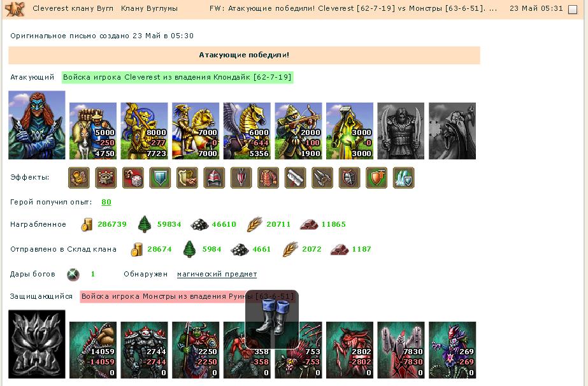Click the handshake scroll effect icon
588x386 pixels.
point(187,178)
